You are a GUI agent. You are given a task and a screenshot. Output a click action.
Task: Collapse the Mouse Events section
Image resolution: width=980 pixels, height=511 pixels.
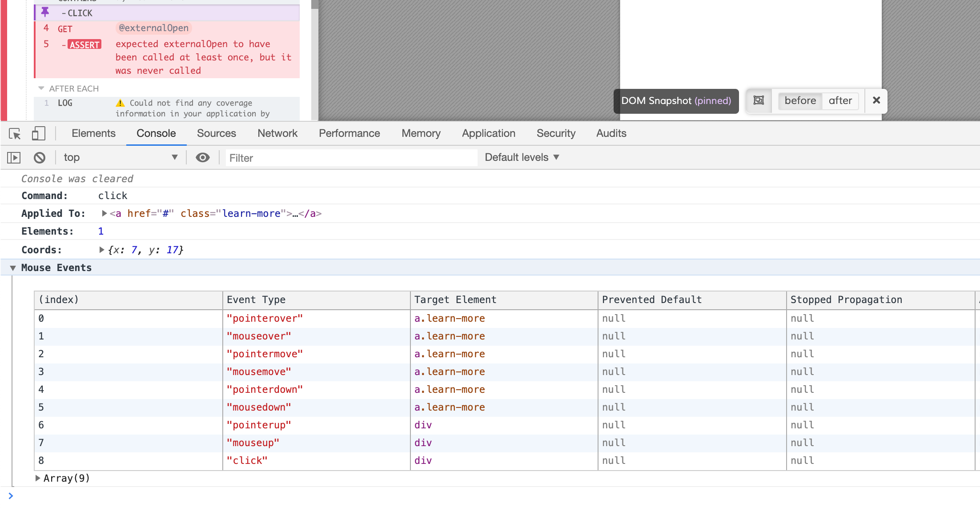point(13,267)
